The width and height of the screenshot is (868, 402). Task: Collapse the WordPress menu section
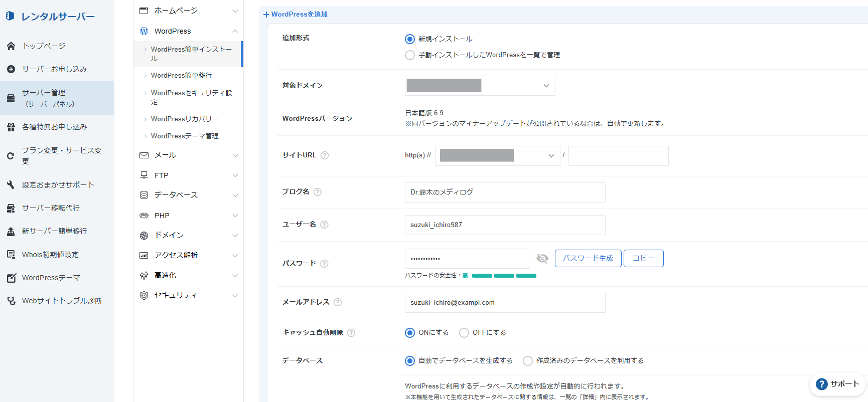tap(235, 31)
